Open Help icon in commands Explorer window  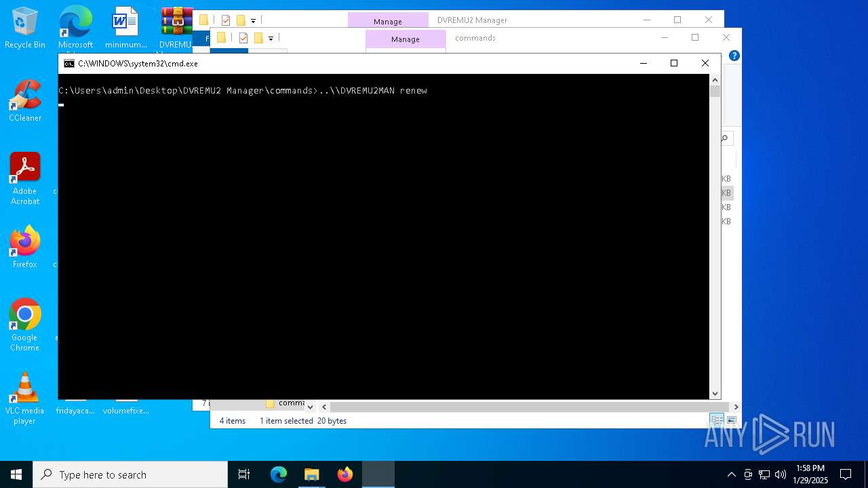(x=734, y=56)
